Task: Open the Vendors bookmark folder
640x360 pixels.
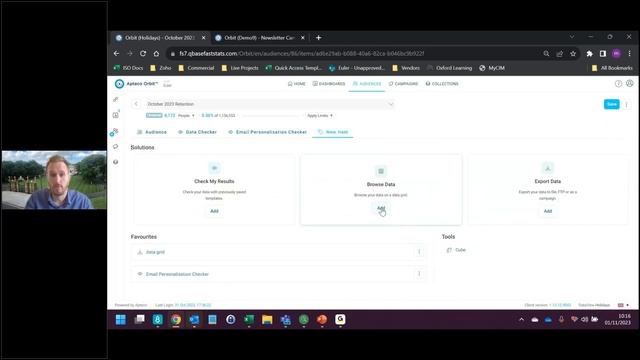Action: click(406, 68)
